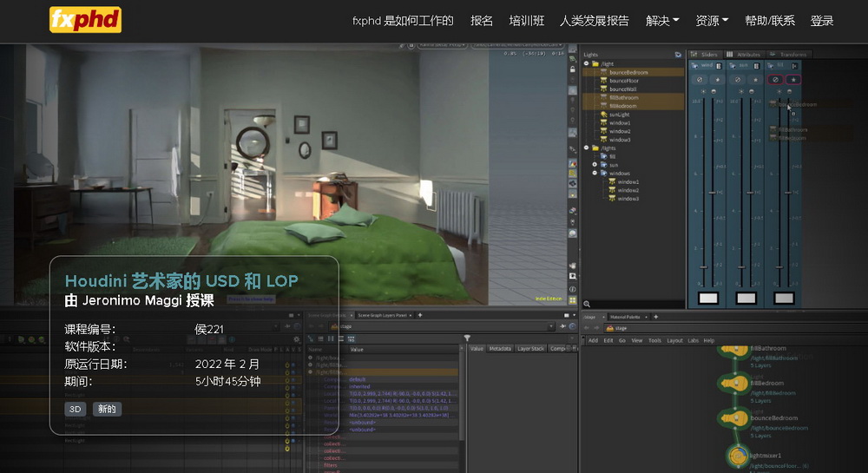
Task: Switch to the Attributes tab
Action: (x=744, y=54)
